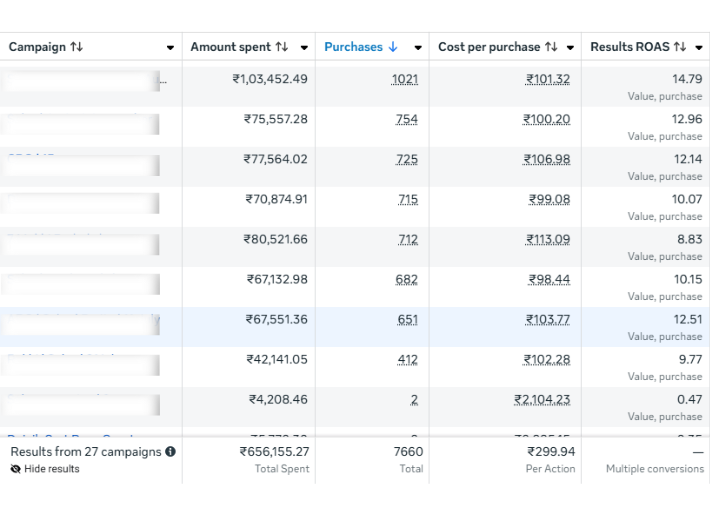Screen dimensions: 710x515
Task: Click the 725 purchases value
Action: (407, 160)
